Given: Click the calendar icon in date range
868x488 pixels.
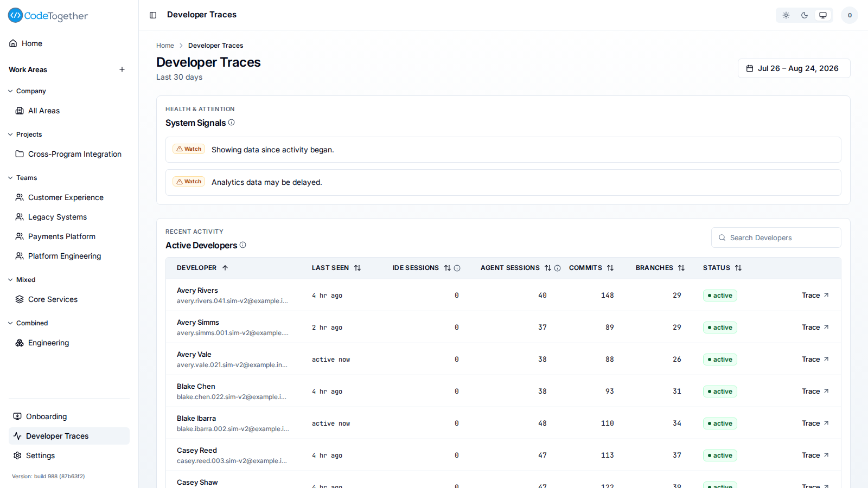Looking at the screenshot, I should [x=750, y=68].
